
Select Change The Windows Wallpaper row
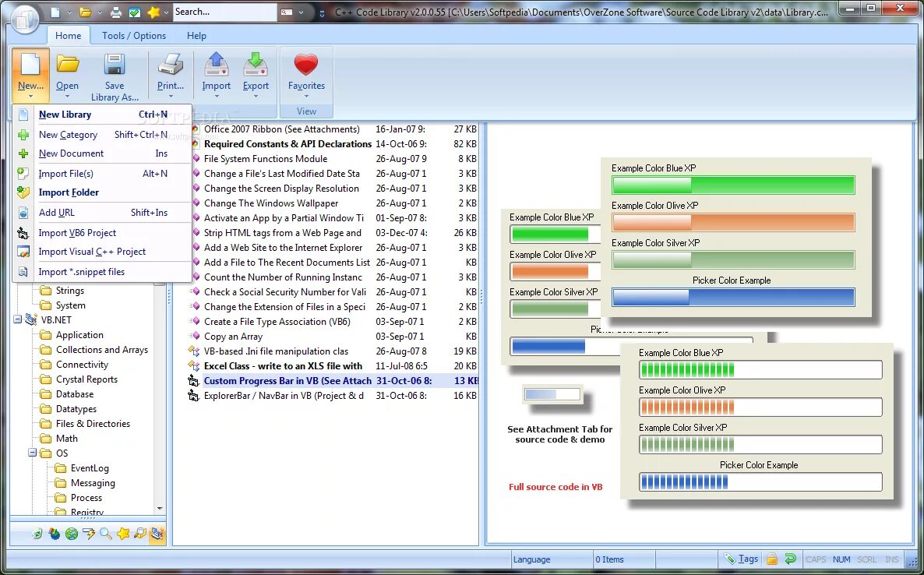(x=333, y=203)
